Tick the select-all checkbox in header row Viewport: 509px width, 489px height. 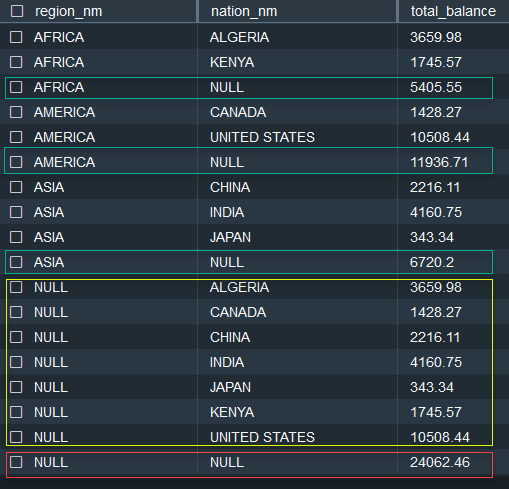(17, 11)
